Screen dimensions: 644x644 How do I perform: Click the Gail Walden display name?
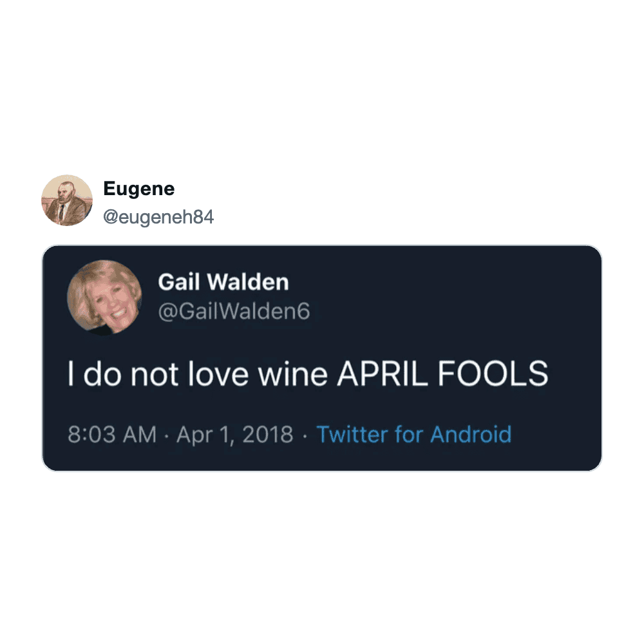[x=223, y=282]
